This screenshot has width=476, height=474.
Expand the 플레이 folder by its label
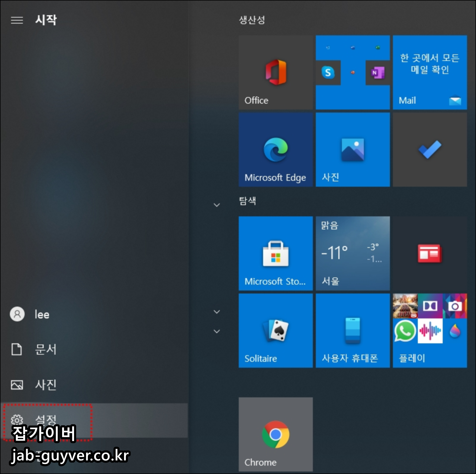click(412, 358)
